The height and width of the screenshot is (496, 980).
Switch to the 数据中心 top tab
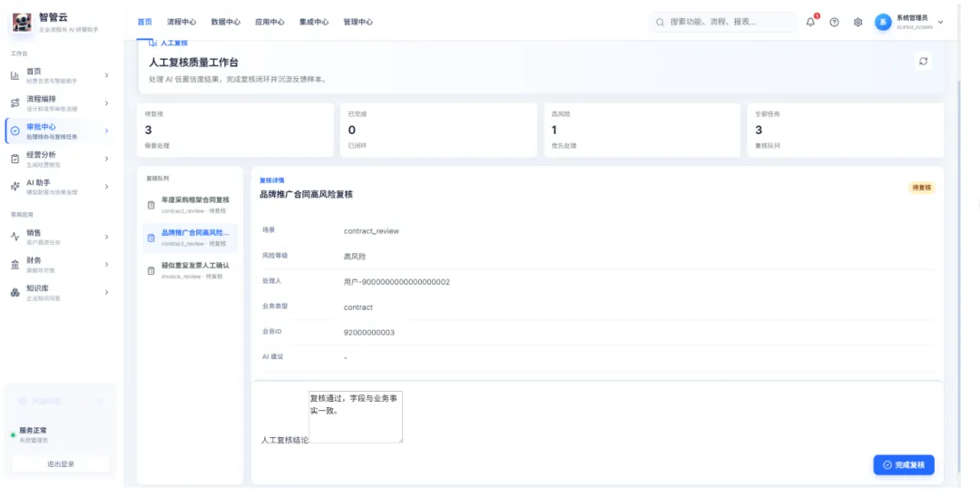[x=226, y=22]
